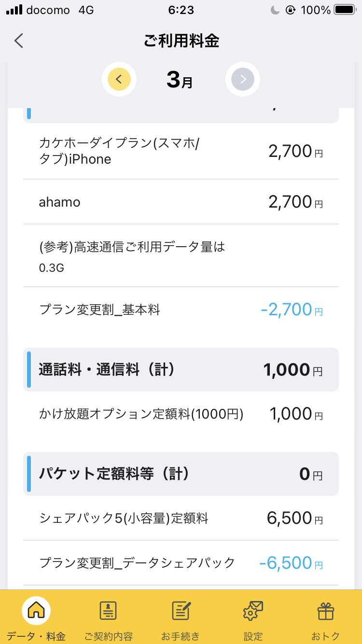Tap the パケット定額料等（計） section header
362x644 pixels.
[181, 474]
